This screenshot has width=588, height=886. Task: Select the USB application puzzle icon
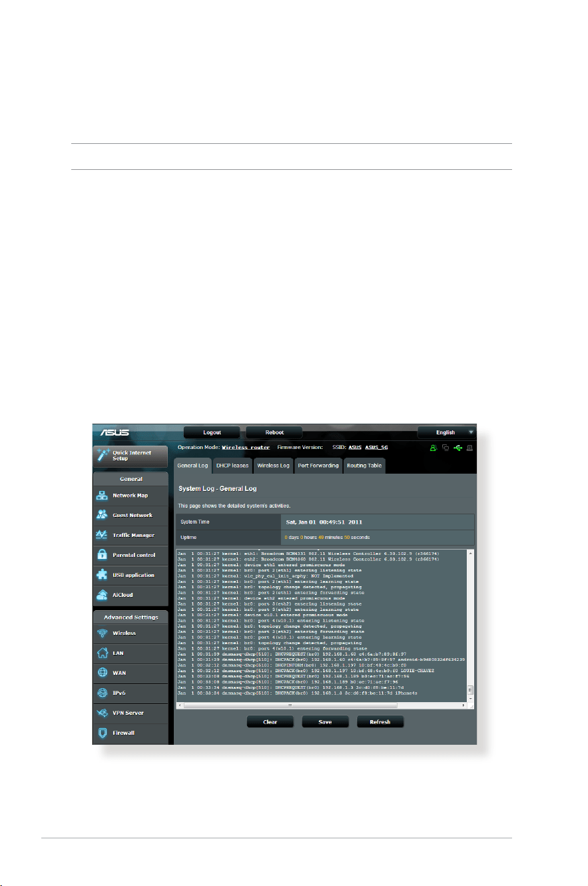pyautogui.click(x=103, y=575)
